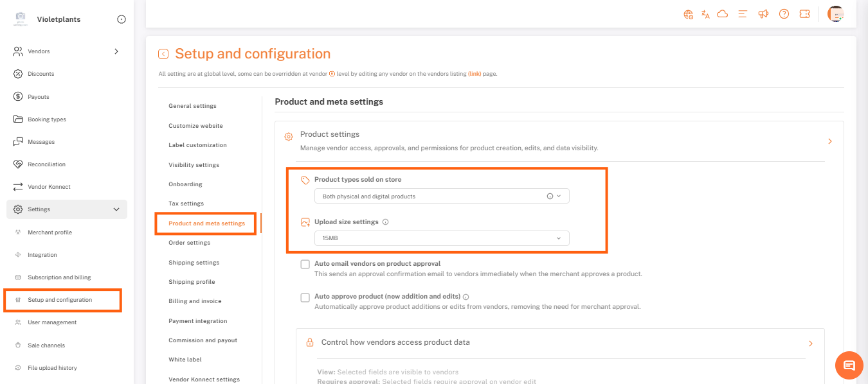Open the Upload size settings dropdown
Screen dimensions: 868x384
tap(442, 238)
